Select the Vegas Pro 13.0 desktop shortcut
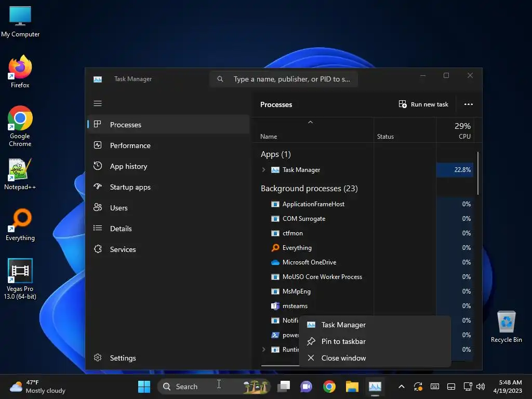Screen dimensions: 532x399 point(20,279)
